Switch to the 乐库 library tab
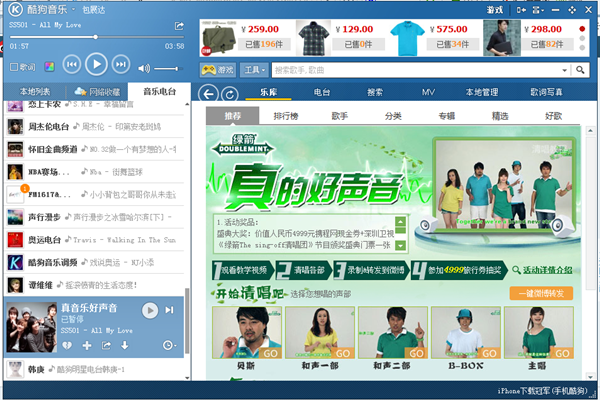 point(269,92)
